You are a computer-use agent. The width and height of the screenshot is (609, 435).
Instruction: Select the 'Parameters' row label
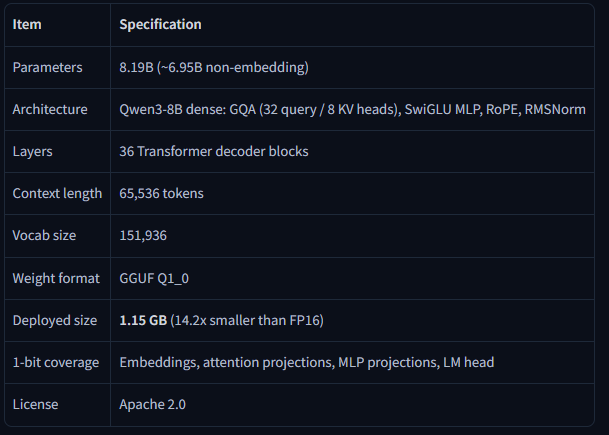[47, 68]
